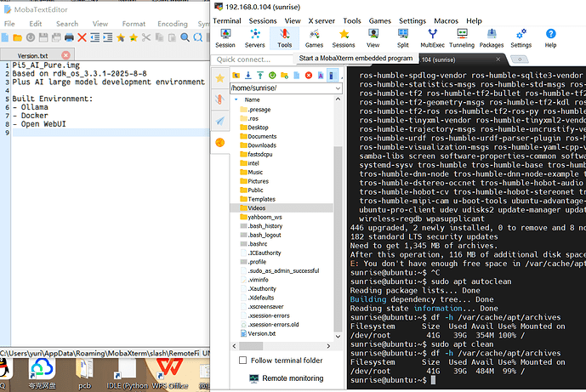
Task: Click the Save floppy icon in MobaTextEditor
Action: tap(43, 37)
